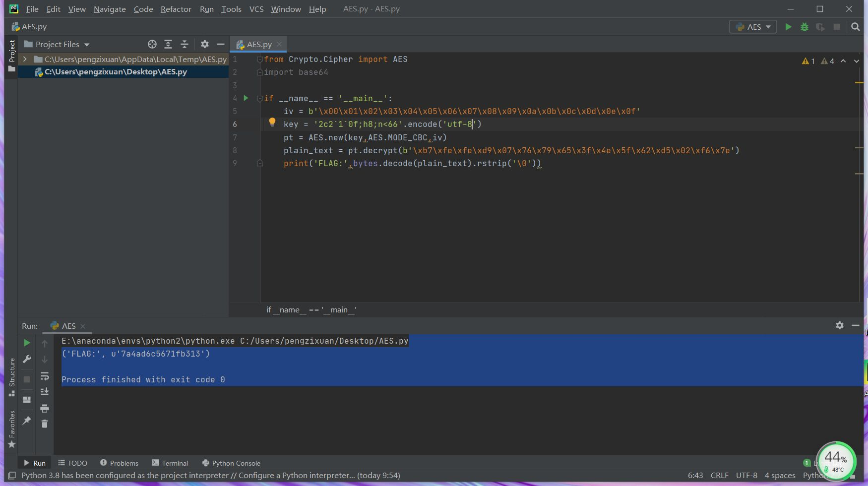This screenshot has height=486, width=868.
Task: Open the Navigate menu
Action: point(110,9)
